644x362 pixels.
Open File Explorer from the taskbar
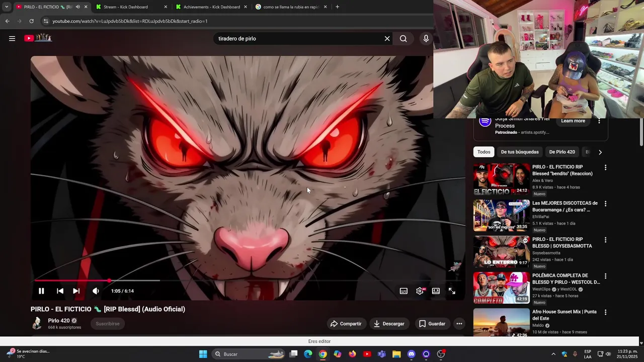(396, 354)
